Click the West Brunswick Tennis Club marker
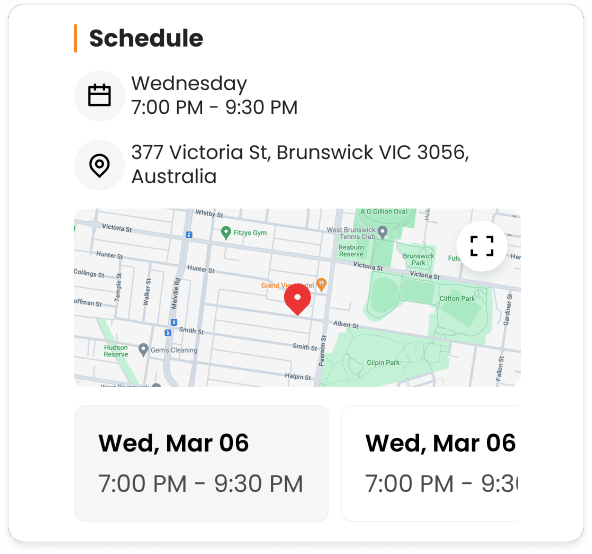 [383, 232]
